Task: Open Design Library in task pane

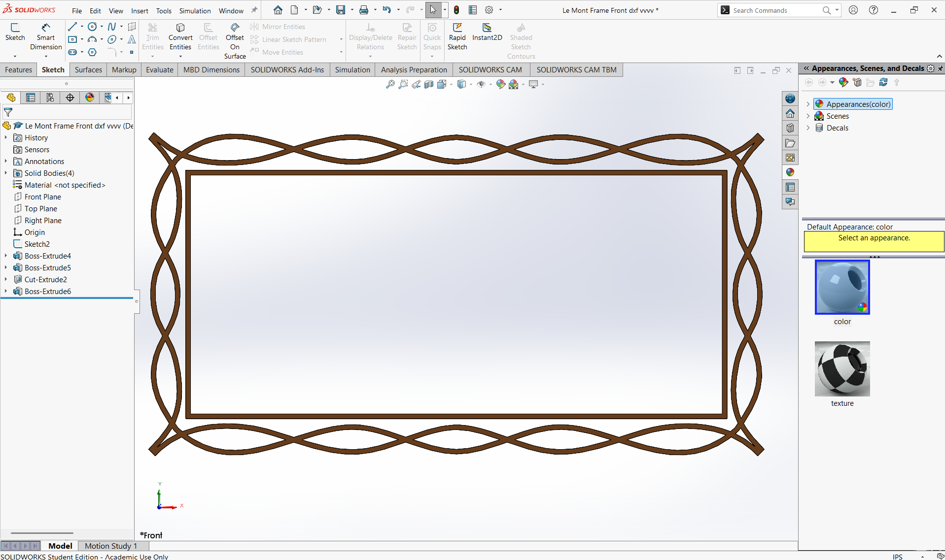Action: pyautogui.click(x=790, y=128)
